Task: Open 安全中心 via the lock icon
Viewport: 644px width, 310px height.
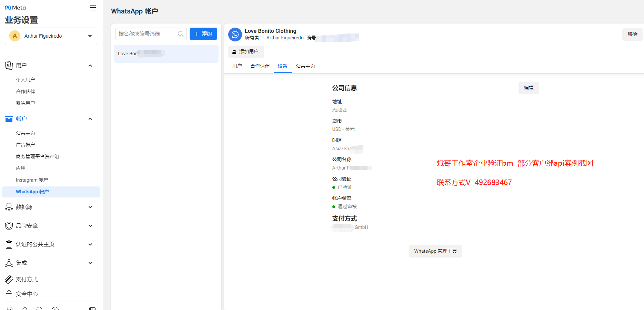Action: [x=9, y=294]
